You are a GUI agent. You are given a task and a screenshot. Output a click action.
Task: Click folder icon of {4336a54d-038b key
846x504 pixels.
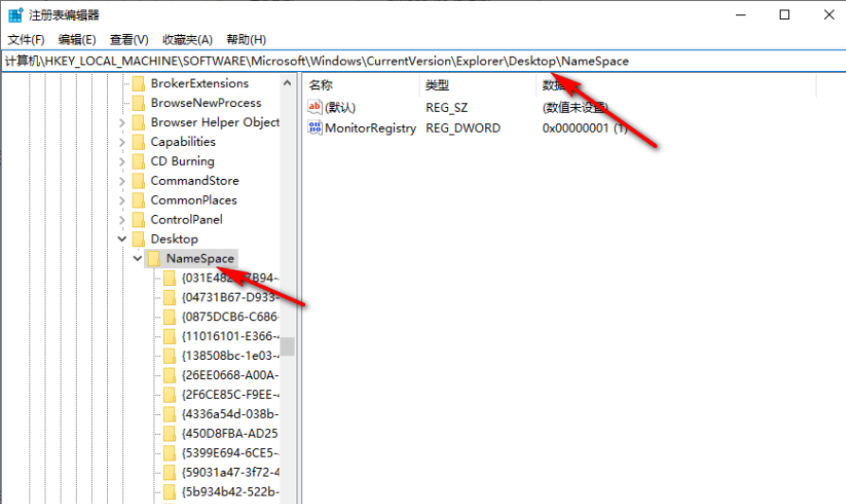click(x=170, y=414)
